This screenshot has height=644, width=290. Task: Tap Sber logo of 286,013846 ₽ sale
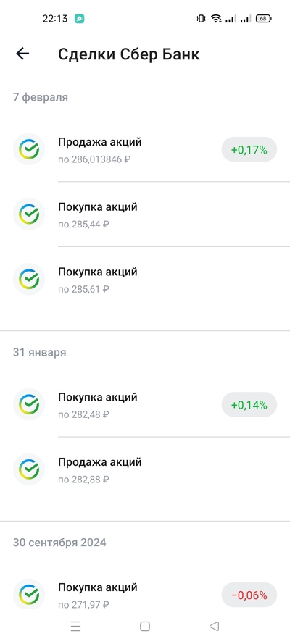[29, 149]
